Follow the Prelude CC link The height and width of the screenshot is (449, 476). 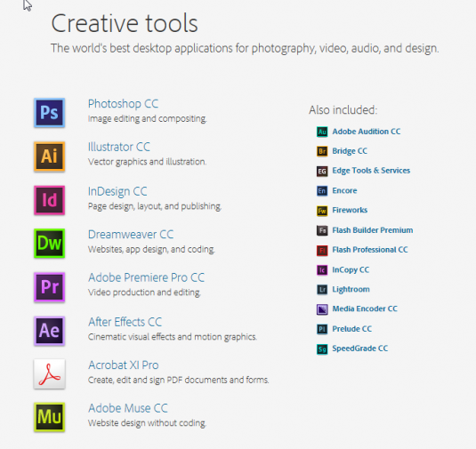point(351,329)
